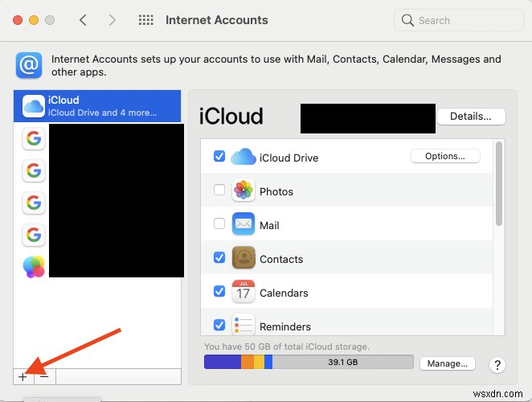Click the Photos label text
532x402 pixels.
[x=276, y=192]
